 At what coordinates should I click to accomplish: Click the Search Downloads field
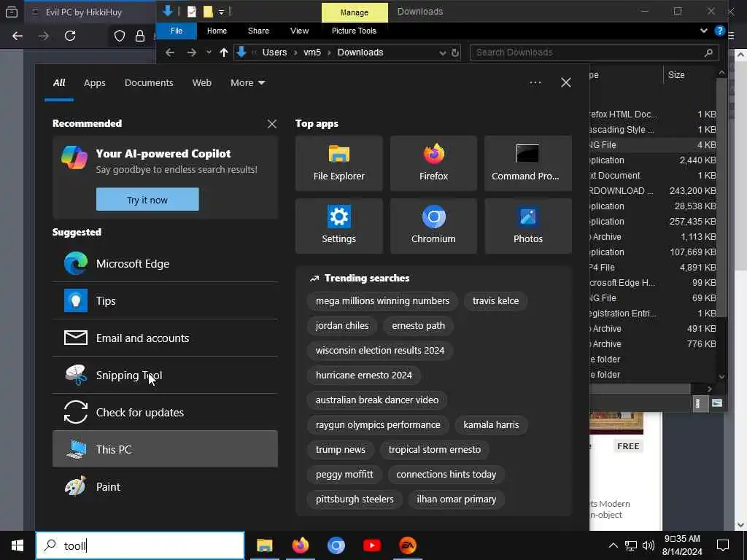tap(594, 52)
